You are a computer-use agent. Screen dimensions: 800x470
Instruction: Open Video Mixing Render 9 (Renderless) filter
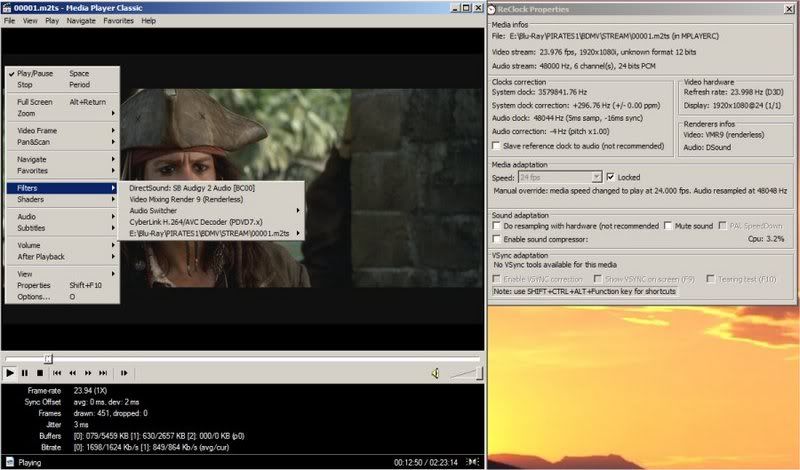click(211, 199)
